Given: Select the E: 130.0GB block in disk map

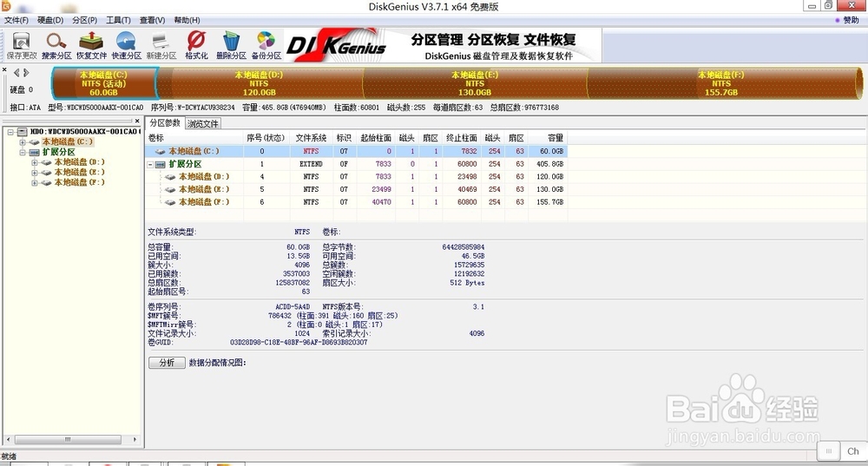Looking at the screenshot, I should pos(475,83).
